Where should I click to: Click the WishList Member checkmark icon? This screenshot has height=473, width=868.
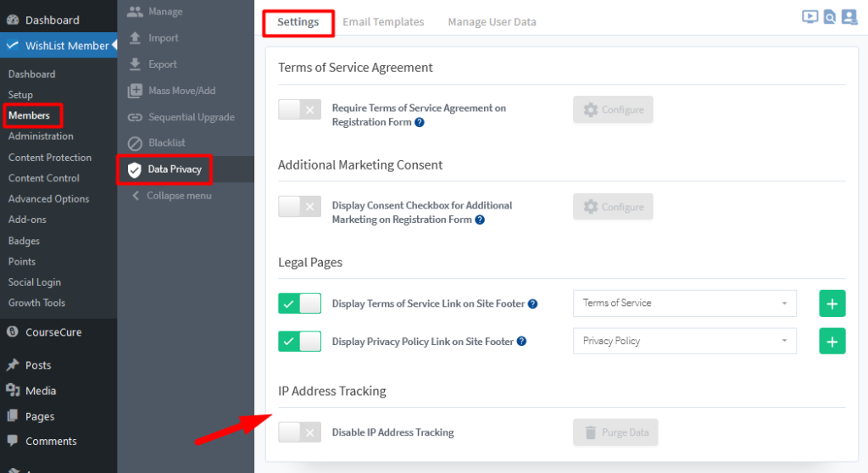tap(12, 46)
